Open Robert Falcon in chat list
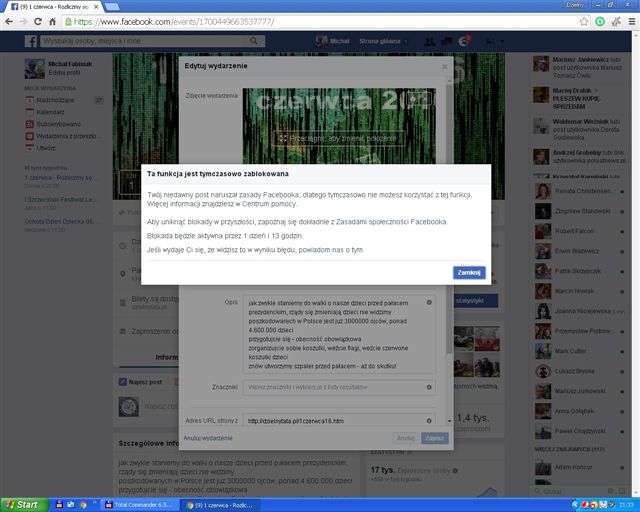The image size is (640, 512). tap(579, 231)
